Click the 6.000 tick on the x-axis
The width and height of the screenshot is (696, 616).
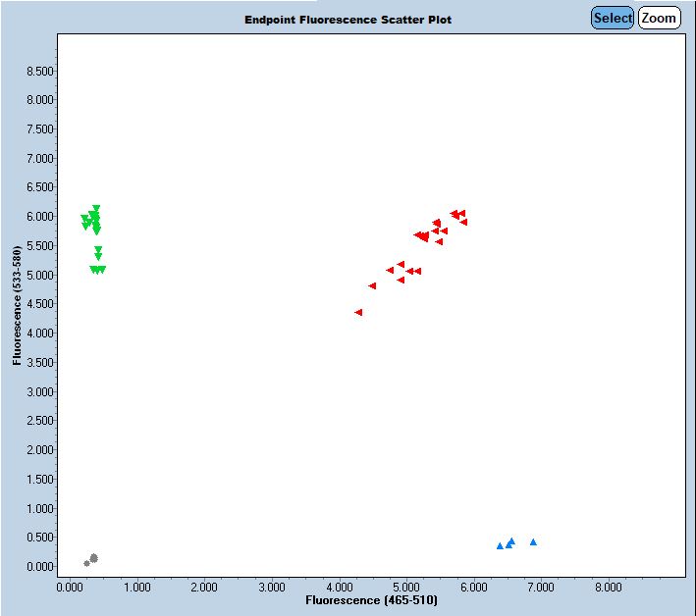coord(474,588)
